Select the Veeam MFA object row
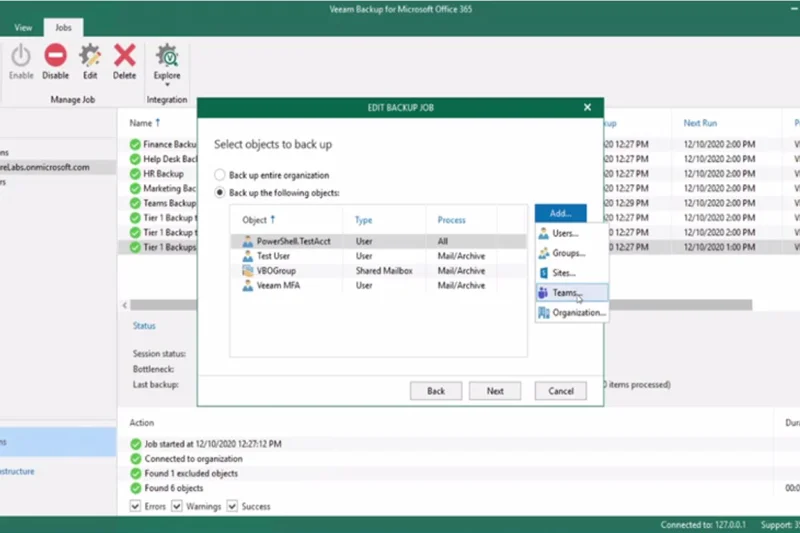The height and width of the screenshot is (533, 800). [x=378, y=286]
